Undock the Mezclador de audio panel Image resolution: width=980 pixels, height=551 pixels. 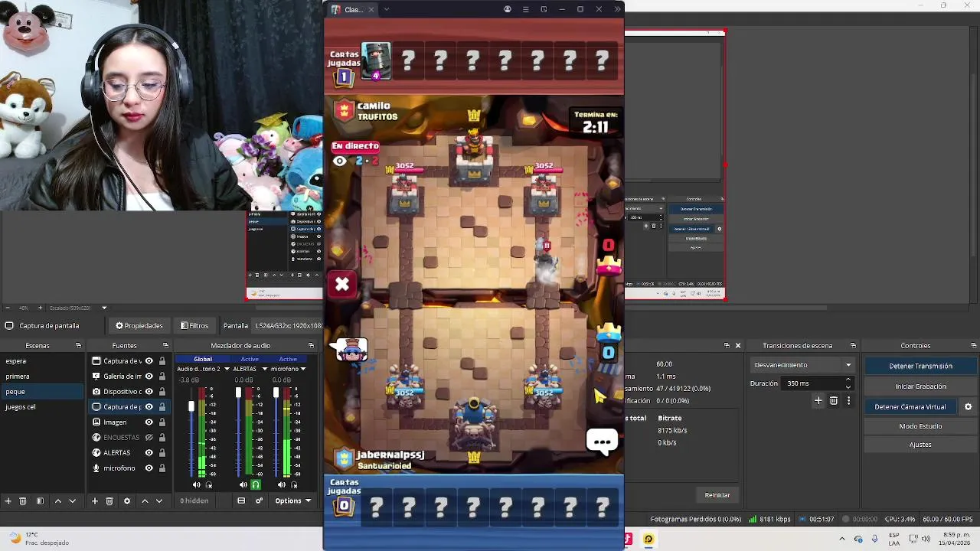[x=311, y=345]
